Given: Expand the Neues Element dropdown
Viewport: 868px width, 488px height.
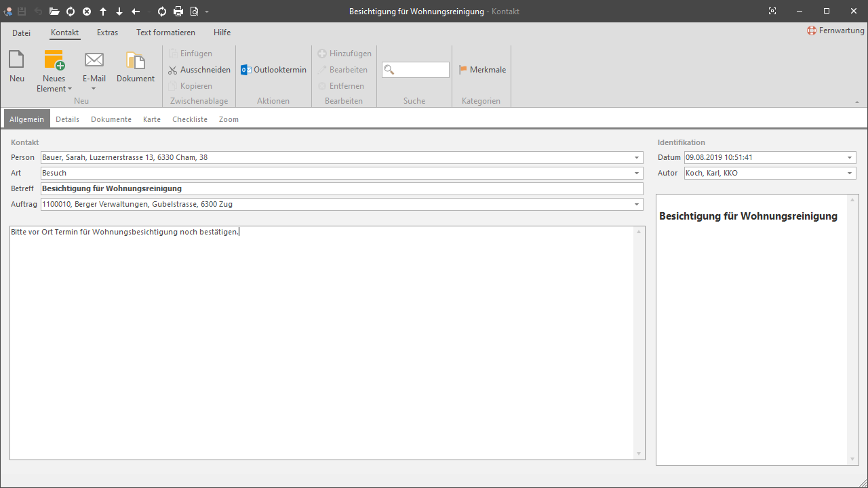Looking at the screenshot, I should 54,84.
